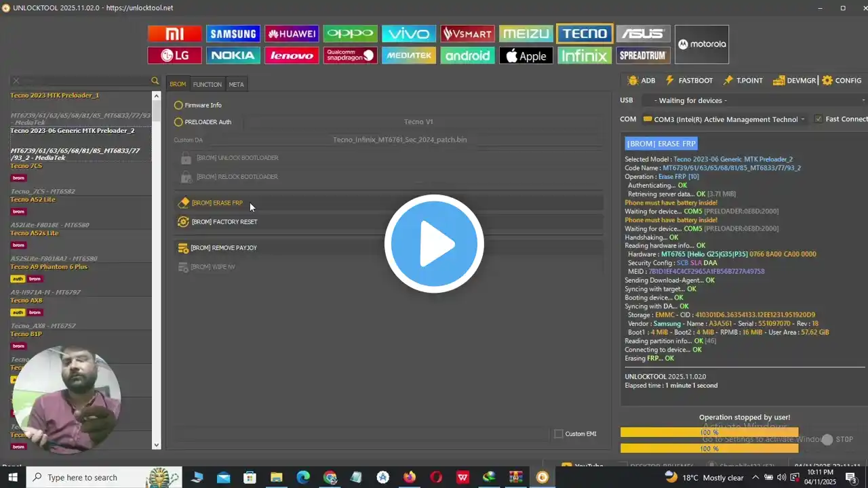Select the Qualcomm Snapdragon tile

tap(350, 56)
